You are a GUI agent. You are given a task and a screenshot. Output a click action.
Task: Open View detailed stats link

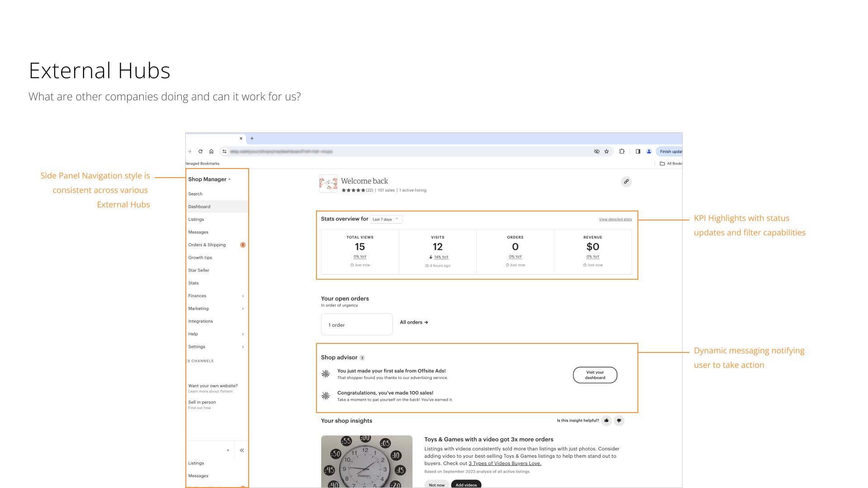(615, 220)
